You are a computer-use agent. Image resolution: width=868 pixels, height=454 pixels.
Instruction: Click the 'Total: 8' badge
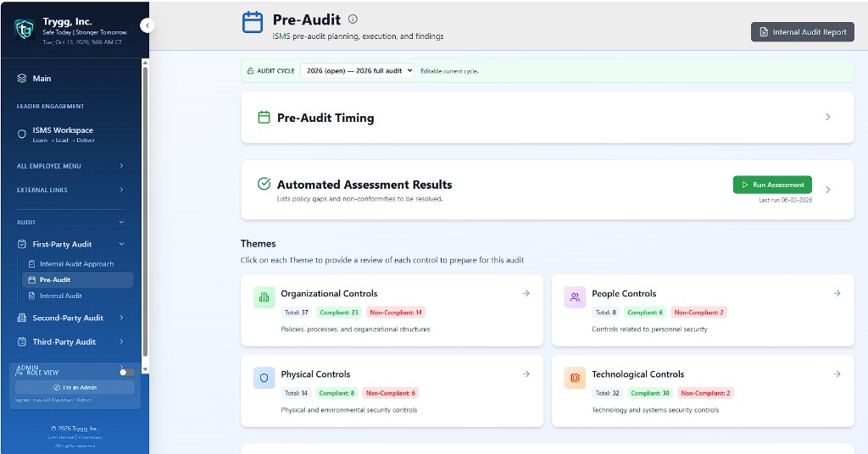[x=605, y=313]
